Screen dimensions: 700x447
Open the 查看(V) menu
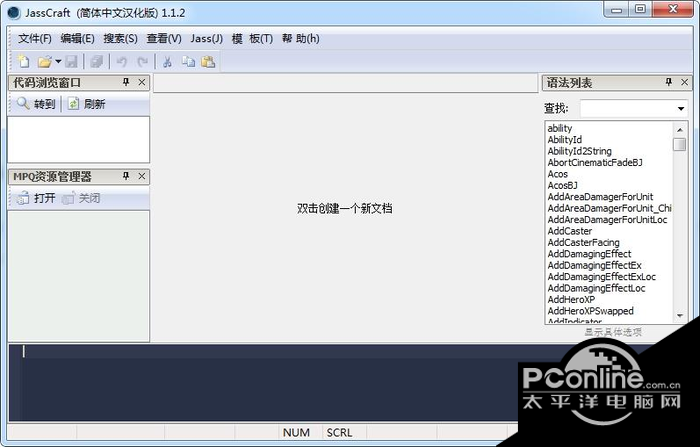(x=164, y=39)
